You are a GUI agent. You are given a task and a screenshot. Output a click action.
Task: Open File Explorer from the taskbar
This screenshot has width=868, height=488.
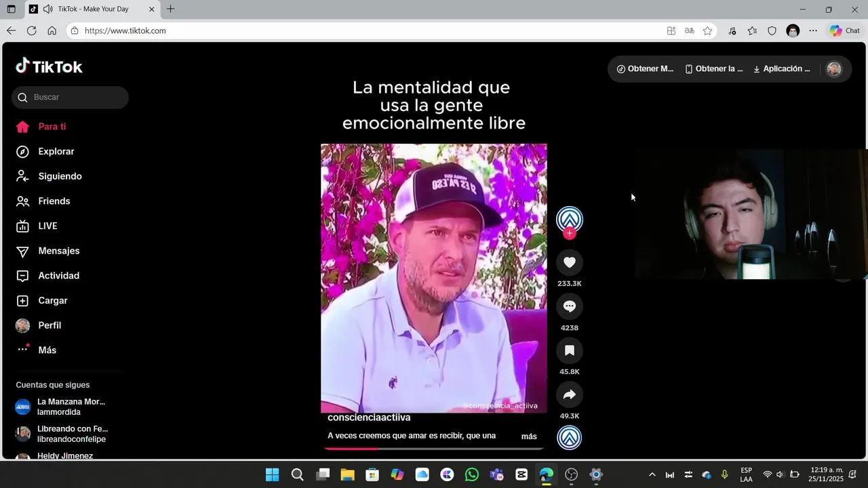pos(347,474)
